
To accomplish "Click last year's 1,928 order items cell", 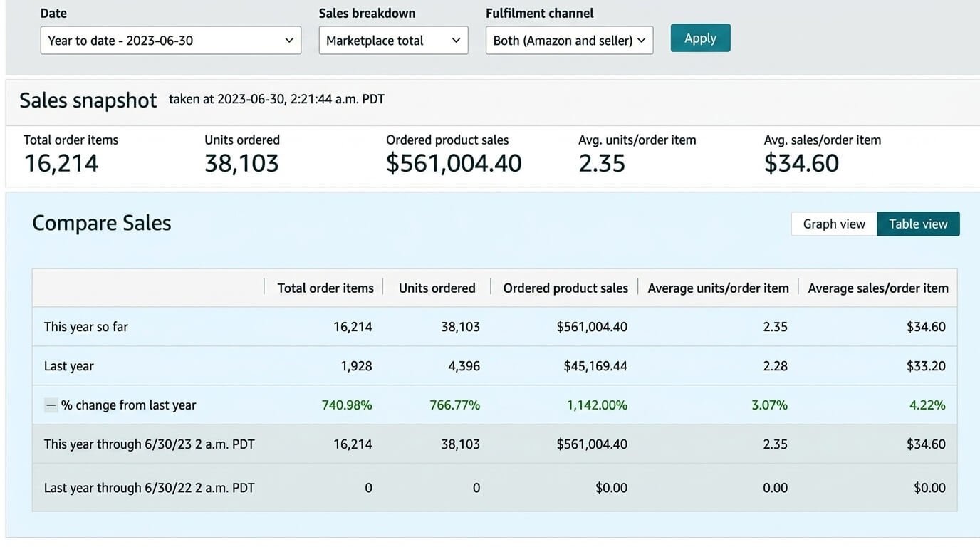I will [356, 366].
